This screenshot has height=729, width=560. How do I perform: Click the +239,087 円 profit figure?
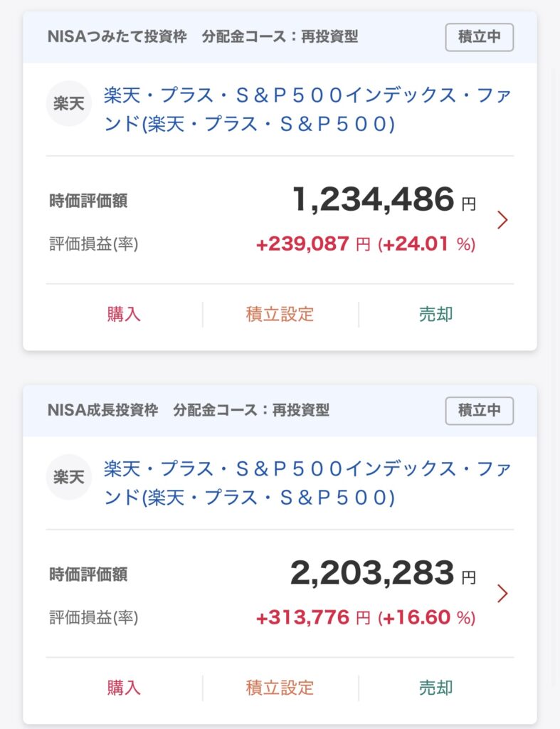302,244
